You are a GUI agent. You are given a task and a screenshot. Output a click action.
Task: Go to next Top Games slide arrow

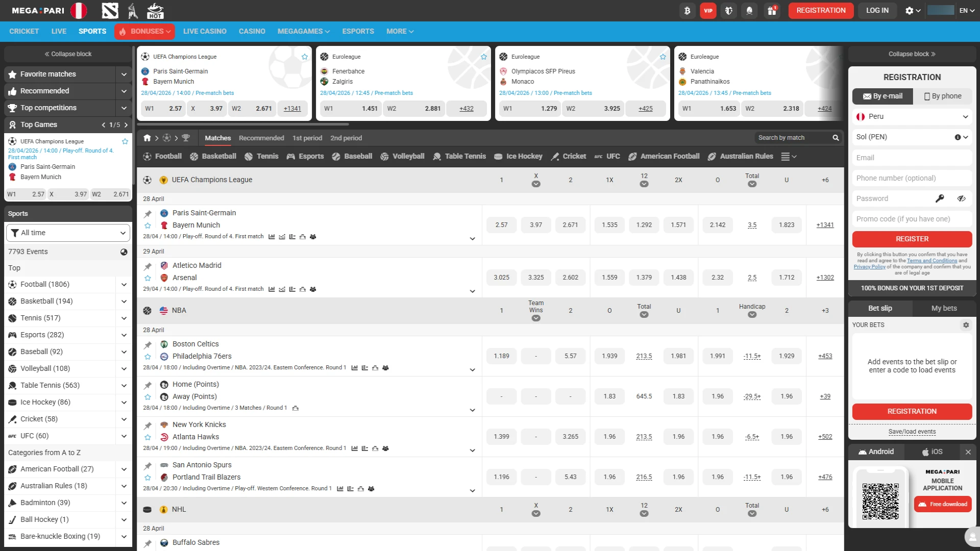pos(126,125)
